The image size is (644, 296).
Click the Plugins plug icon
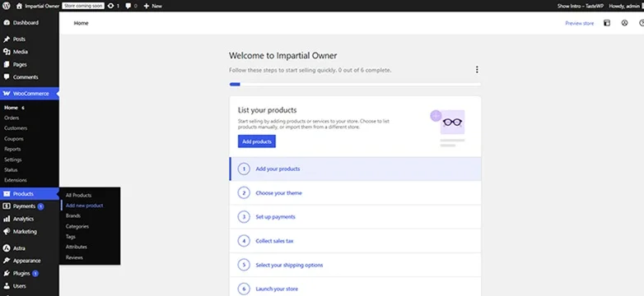(6, 274)
